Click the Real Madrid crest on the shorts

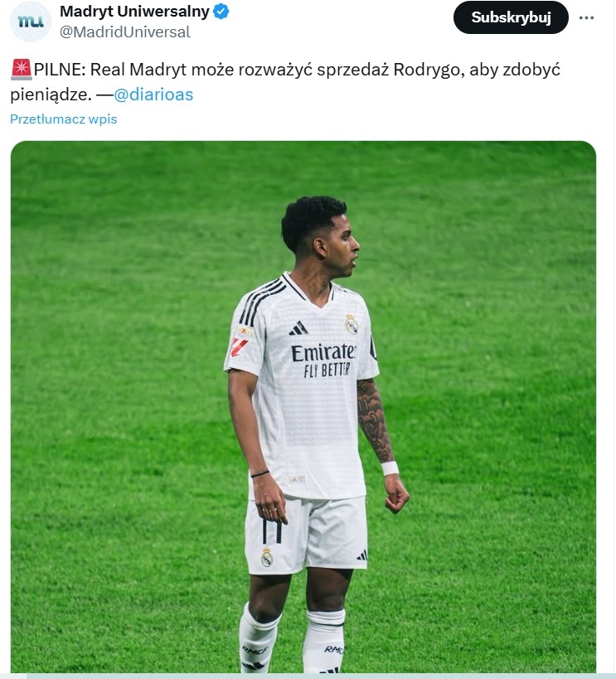click(267, 557)
